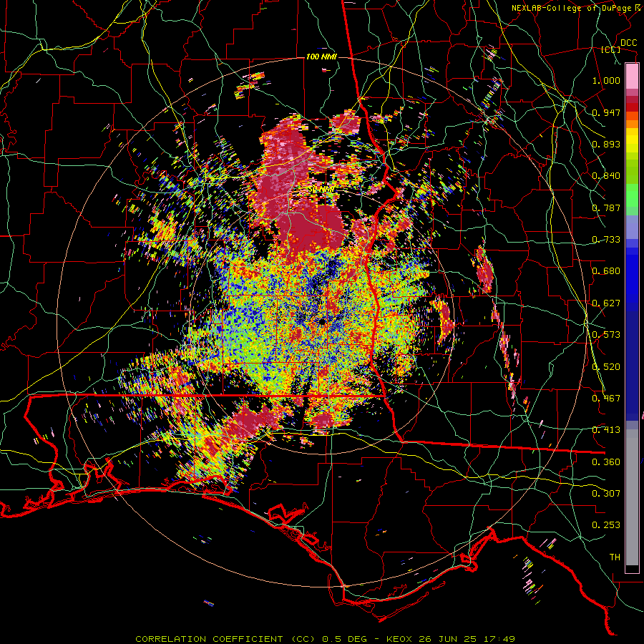
Task: Select the 0.947 legend value
Action: (606, 112)
